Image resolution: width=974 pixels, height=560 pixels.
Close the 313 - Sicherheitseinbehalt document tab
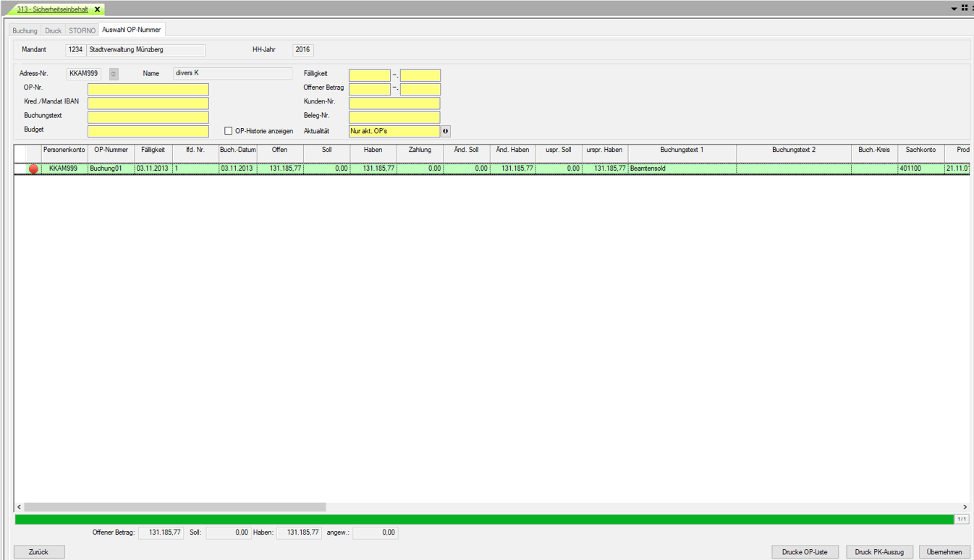pyautogui.click(x=98, y=9)
